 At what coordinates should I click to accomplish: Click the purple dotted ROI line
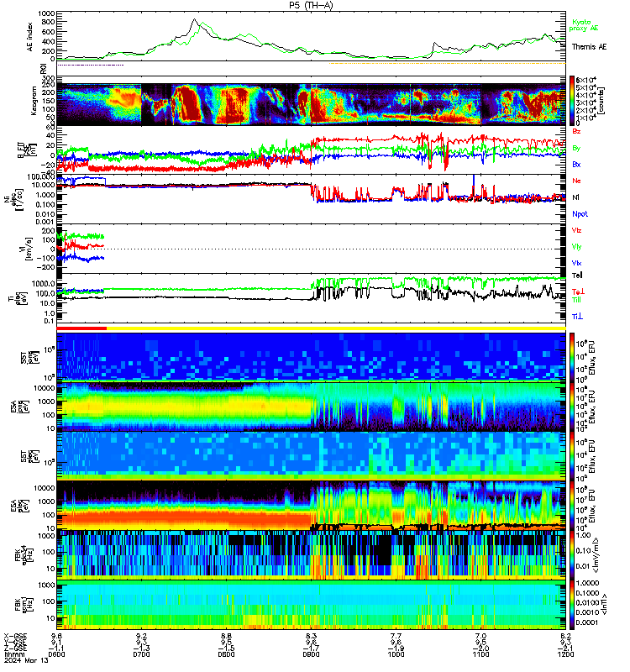(91, 66)
